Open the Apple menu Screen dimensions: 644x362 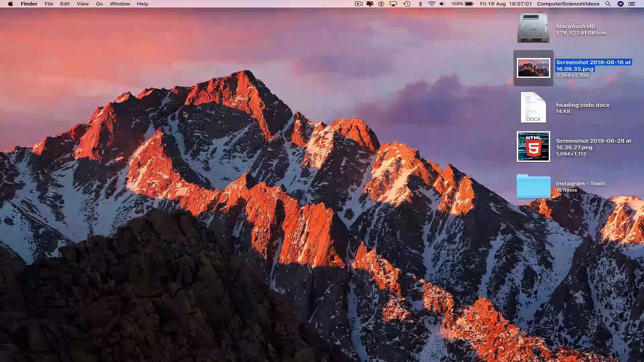click(x=10, y=4)
